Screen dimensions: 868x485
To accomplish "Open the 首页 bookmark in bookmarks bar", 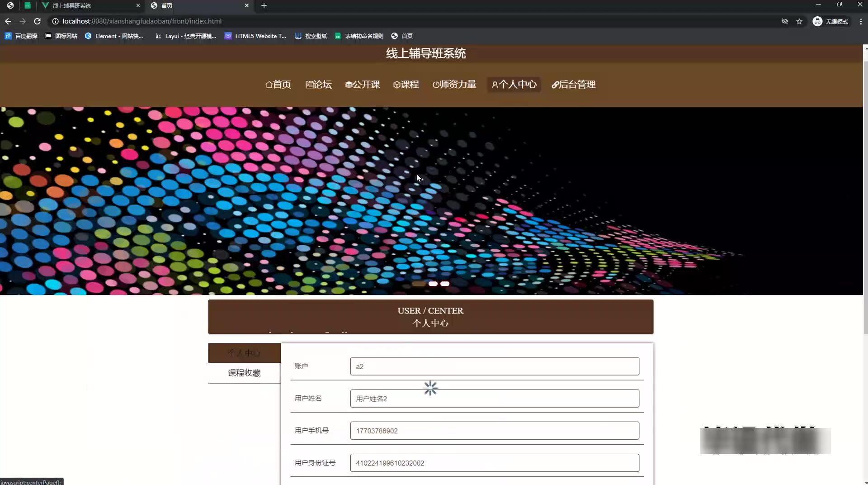I will (402, 36).
